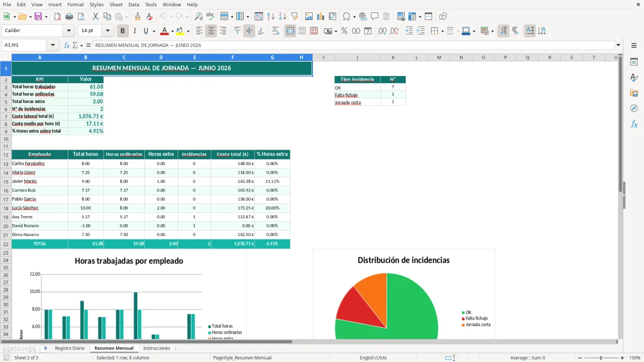This screenshot has height=362, width=644.
Task: Switch to Instrucciones sheet tab
Action: (157, 348)
